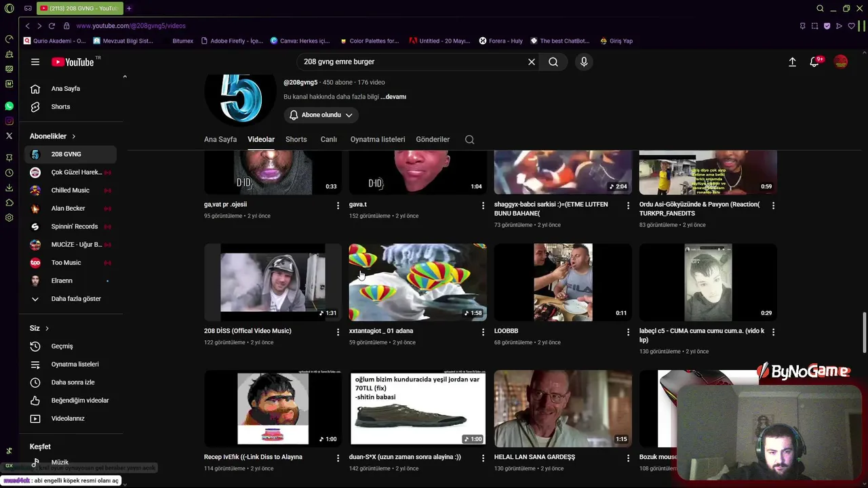Go back using browser back arrow
Image resolution: width=868 pixels, height=488 pixels.
coord(27,26)
